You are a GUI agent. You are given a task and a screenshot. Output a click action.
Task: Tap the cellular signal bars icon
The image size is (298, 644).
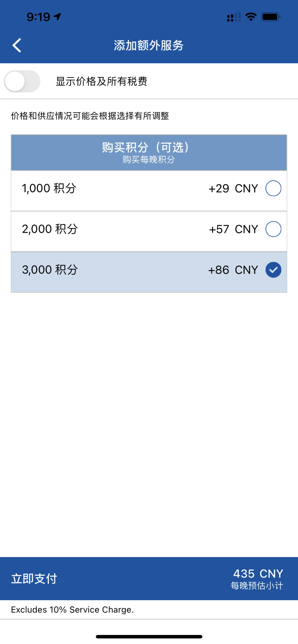coord(234,17)
